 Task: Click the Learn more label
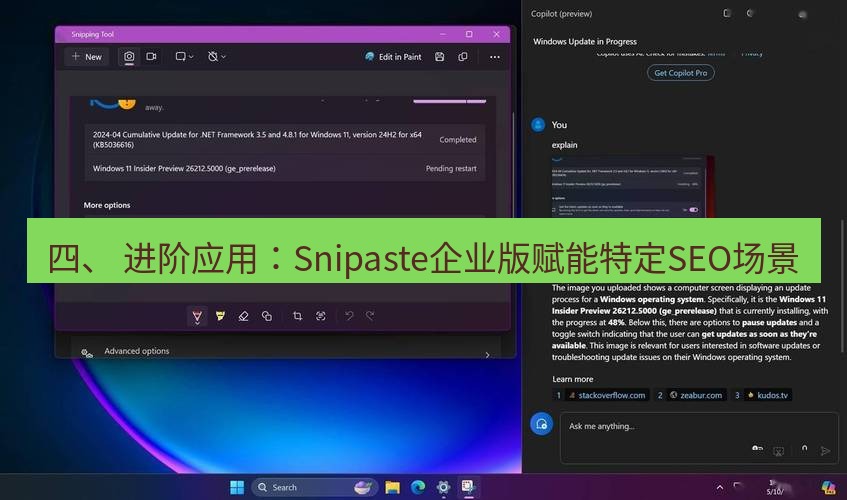coord(573,379)
